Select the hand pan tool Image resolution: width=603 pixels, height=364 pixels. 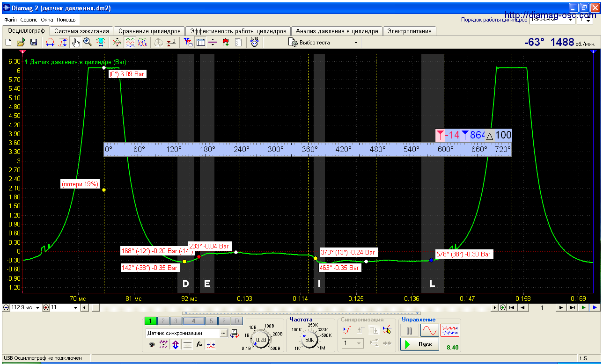click(x=76, y=42)
